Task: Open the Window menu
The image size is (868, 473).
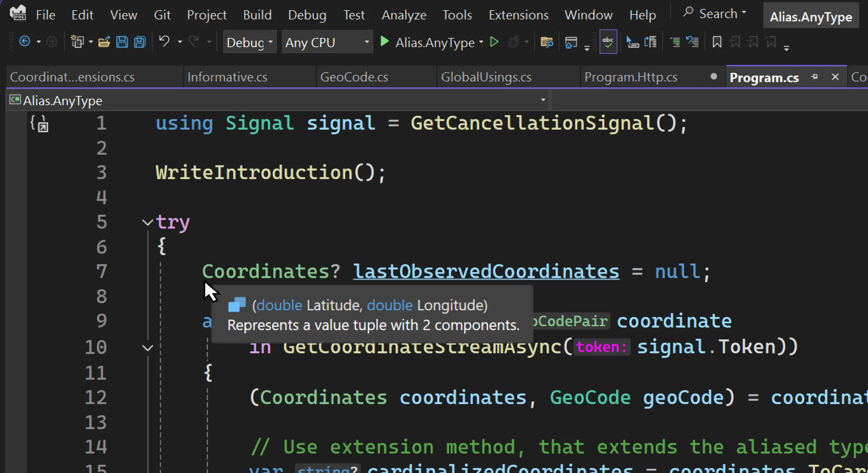Action: point(589,15)
